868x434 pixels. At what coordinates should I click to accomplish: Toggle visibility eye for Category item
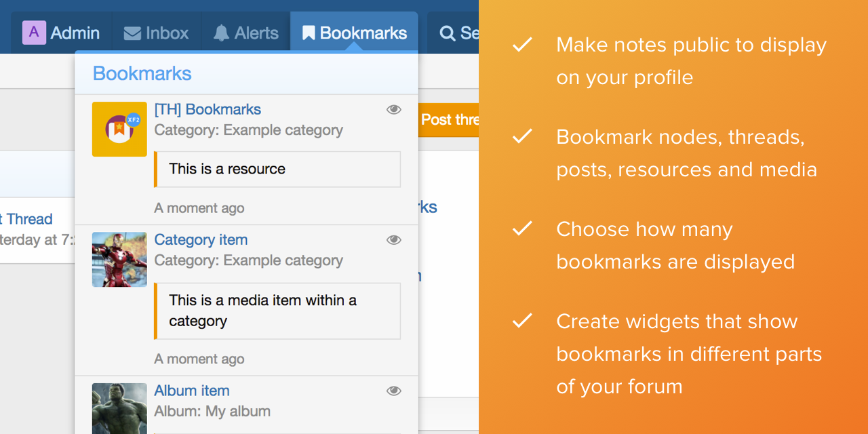pos(393,240)
